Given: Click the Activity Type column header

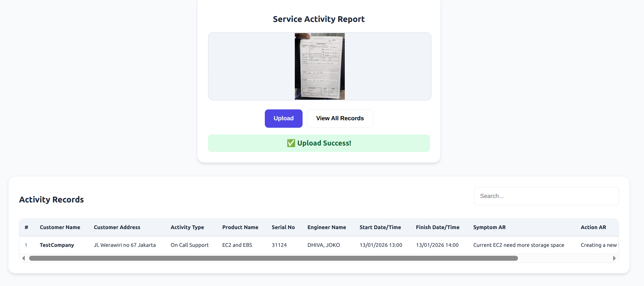Looking at the screenshot, I should (x=187, y=227).
